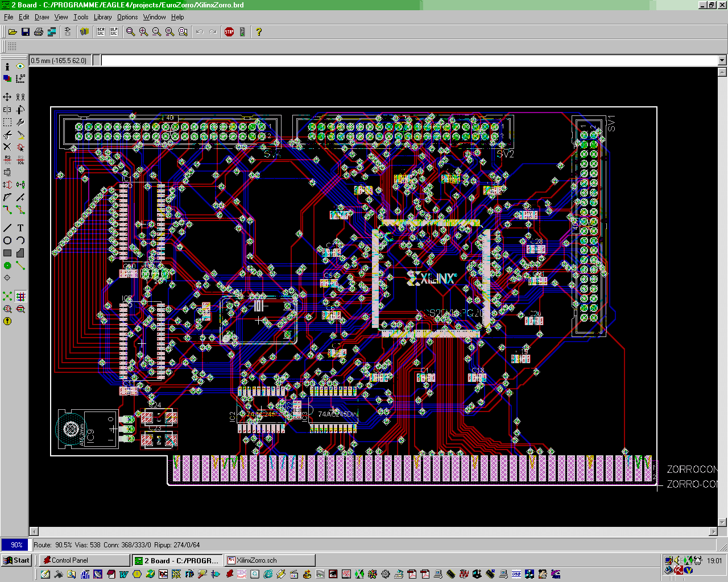728x582 pixels.
Task: Open the File menu
Action: click(x=9, y=17)
